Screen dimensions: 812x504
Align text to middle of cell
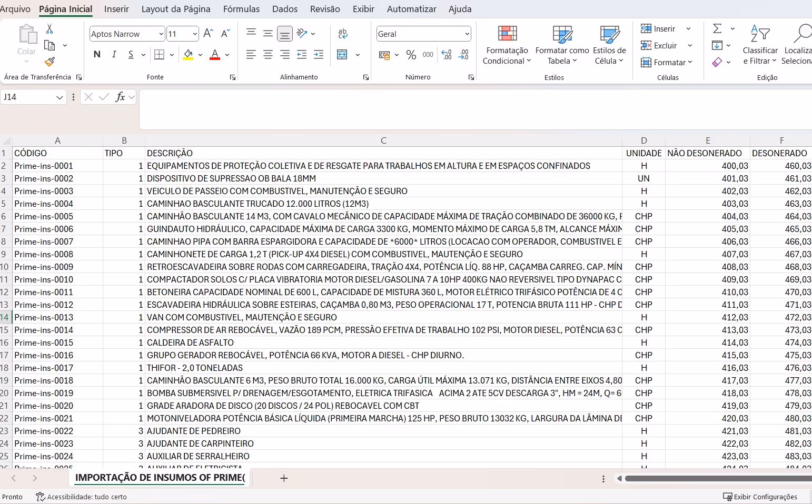pos(268,33)
